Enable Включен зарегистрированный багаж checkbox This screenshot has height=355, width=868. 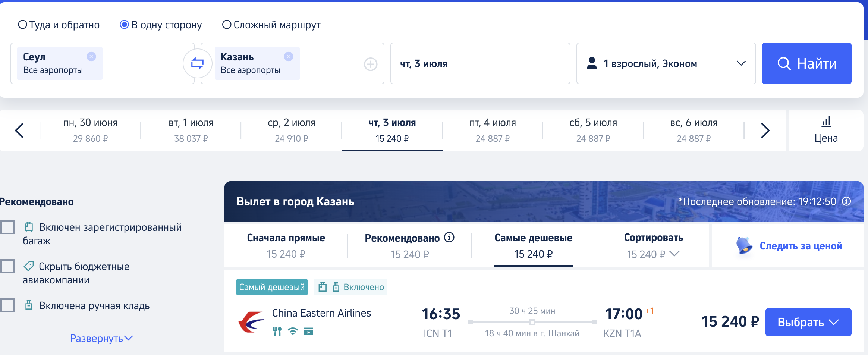tap(7, 227)
